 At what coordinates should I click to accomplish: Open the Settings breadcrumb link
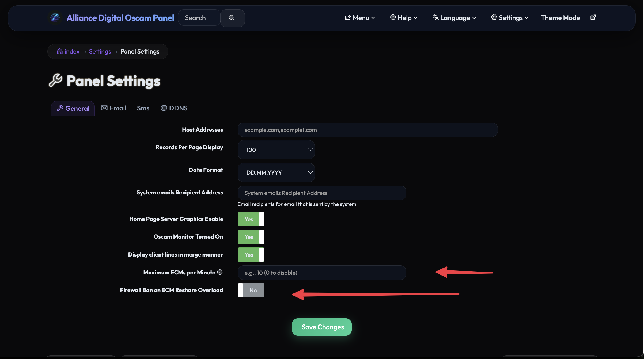point(100,51)
